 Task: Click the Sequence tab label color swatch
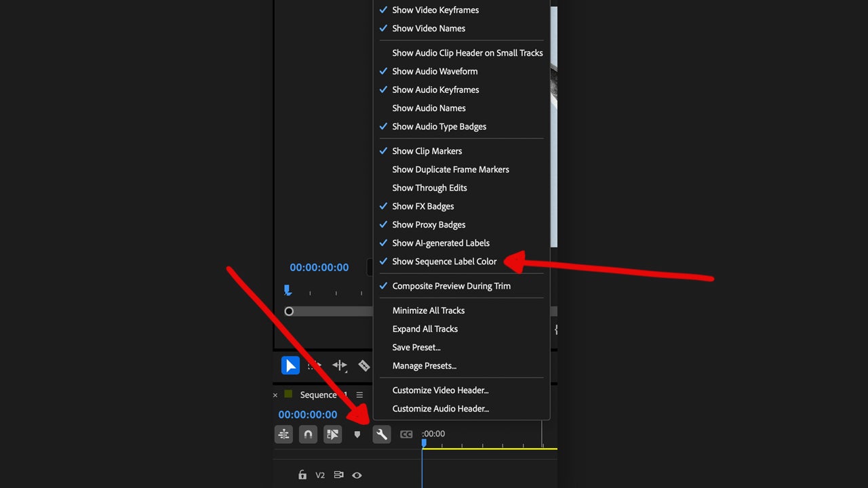(288, 394)
